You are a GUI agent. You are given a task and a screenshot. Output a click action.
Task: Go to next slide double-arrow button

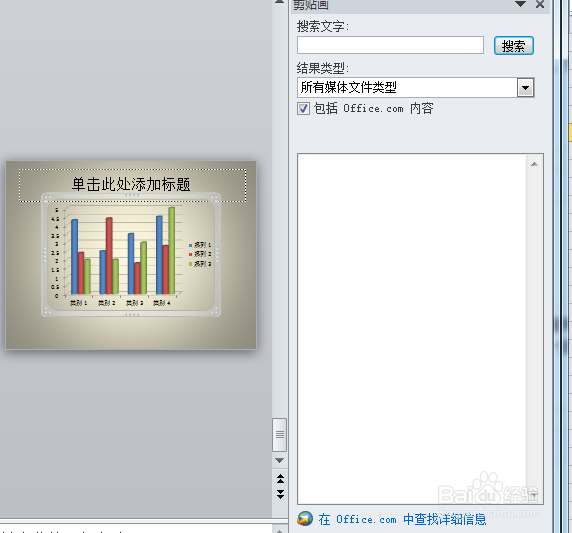(x=280, y=494)
